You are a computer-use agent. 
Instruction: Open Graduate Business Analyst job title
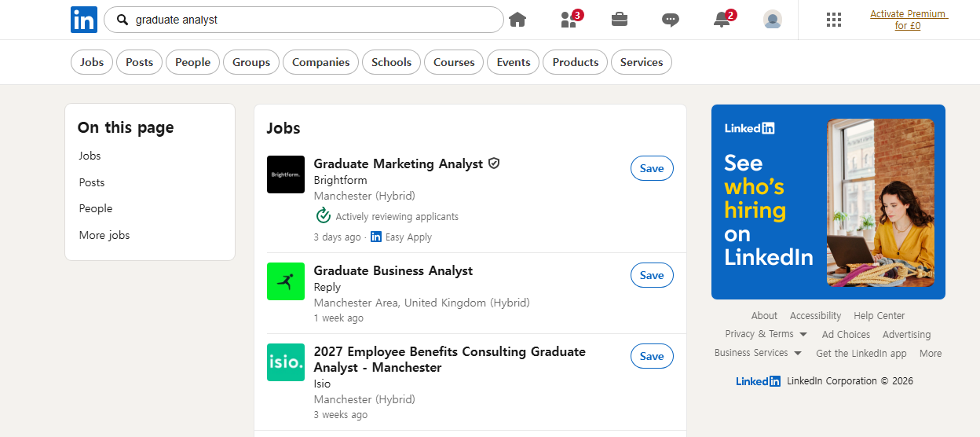pos(393,270)
